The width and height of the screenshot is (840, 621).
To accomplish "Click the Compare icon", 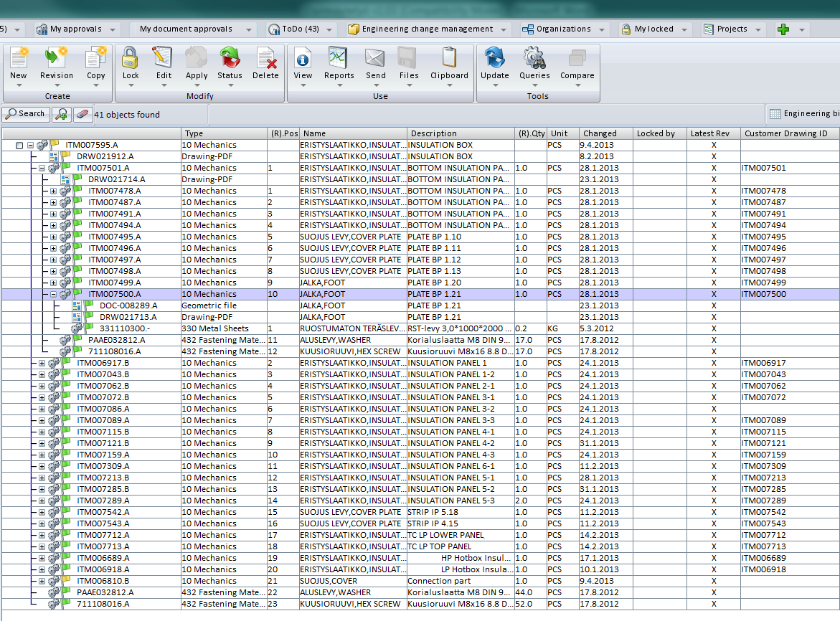I will click(x=577, y=58).
